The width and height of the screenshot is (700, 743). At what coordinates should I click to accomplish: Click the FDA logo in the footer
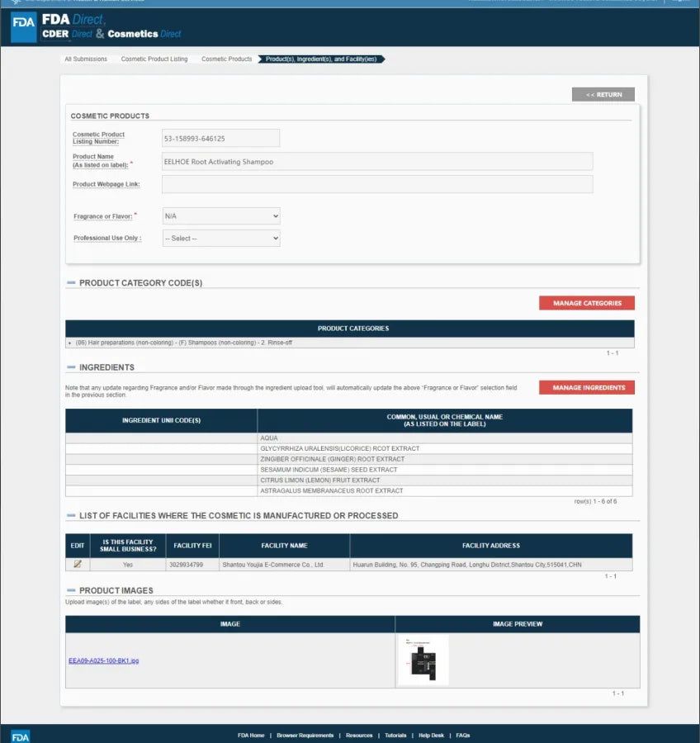(20, 736)
